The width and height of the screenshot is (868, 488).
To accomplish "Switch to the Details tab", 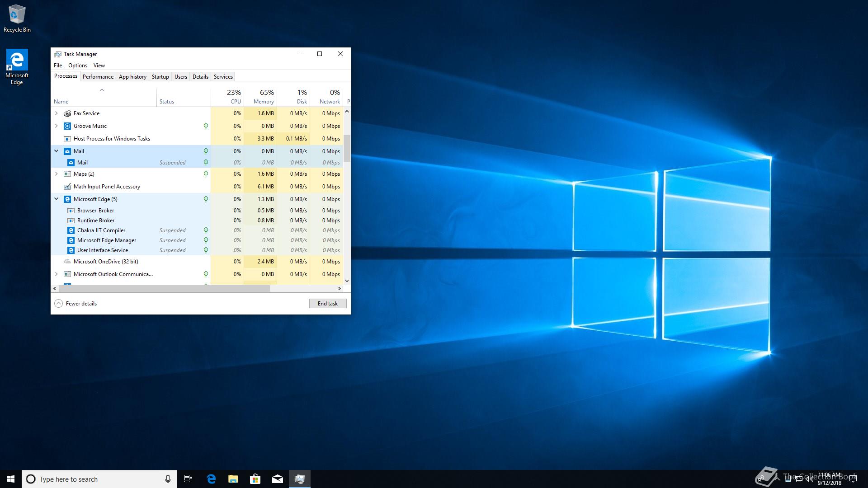I will tap(200, 77).
